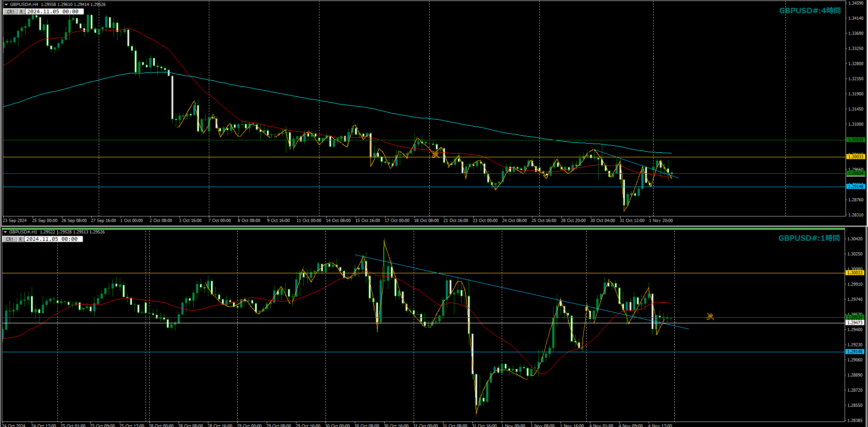Image resolution: width=868 pixels, height=427 pixels.
Task: Click the blue 1.29148 price label on H4 chart
Action: (x=856, y=186)
